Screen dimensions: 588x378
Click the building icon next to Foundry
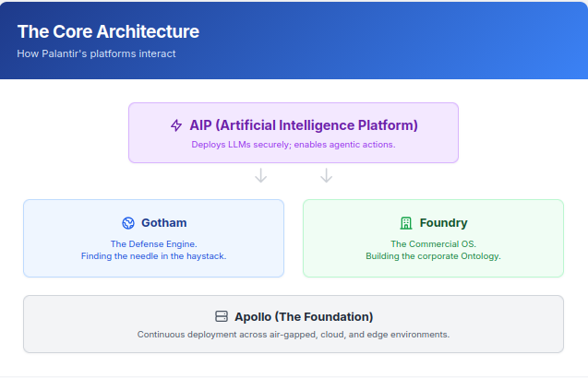(x=406, y=223)
